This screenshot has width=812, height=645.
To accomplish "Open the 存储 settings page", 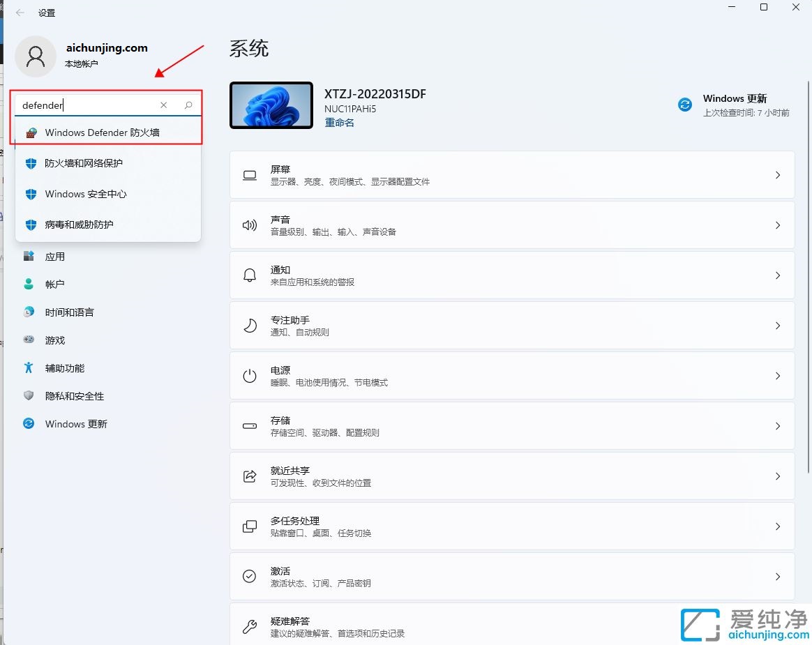I will (x=512, y=425).
